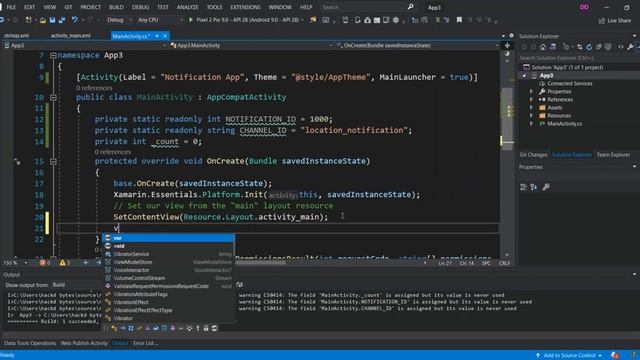Click the Save file toolbar icon
This screenshot has width=640, height=360.
click(x=52, y=20)
